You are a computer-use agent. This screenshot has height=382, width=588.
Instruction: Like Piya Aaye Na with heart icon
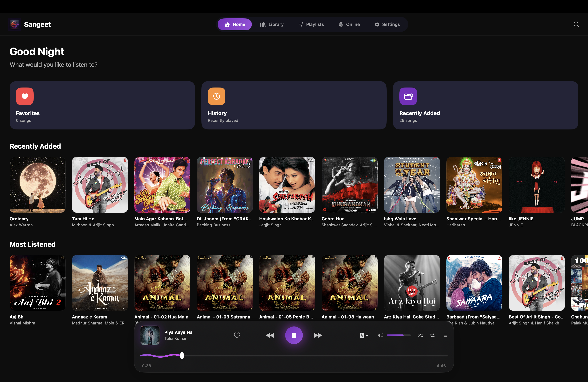[237, 335]
